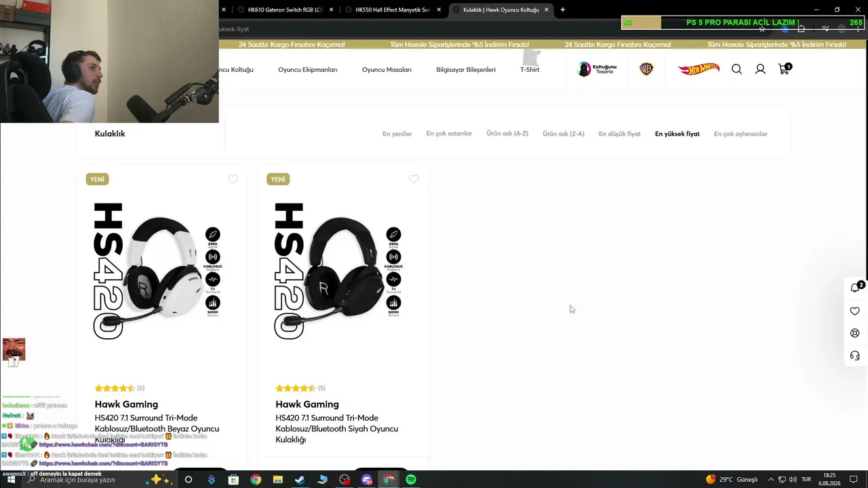
Task: Close the HK610 Gateron Switch tab
Action: pyautogui.click(x=331, y=9)
